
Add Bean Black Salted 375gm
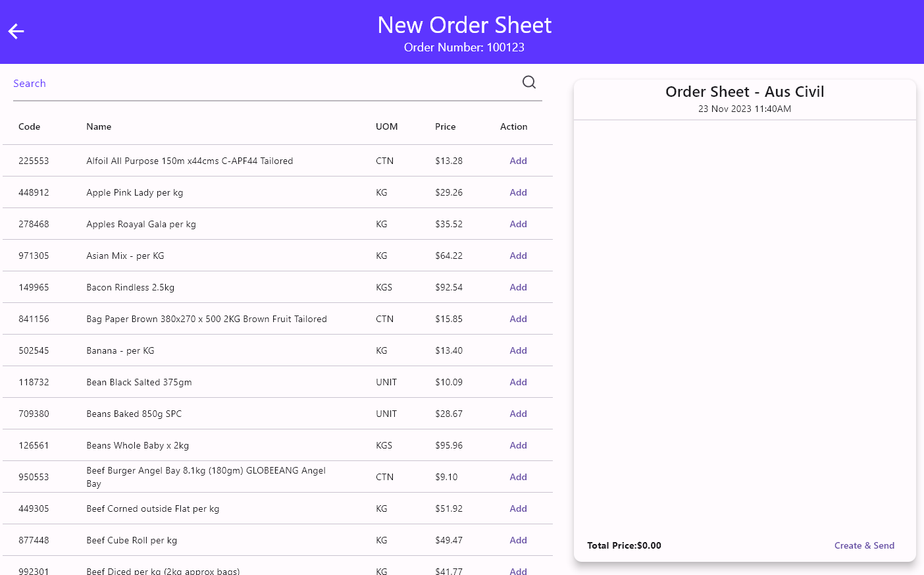coord(518,382)
